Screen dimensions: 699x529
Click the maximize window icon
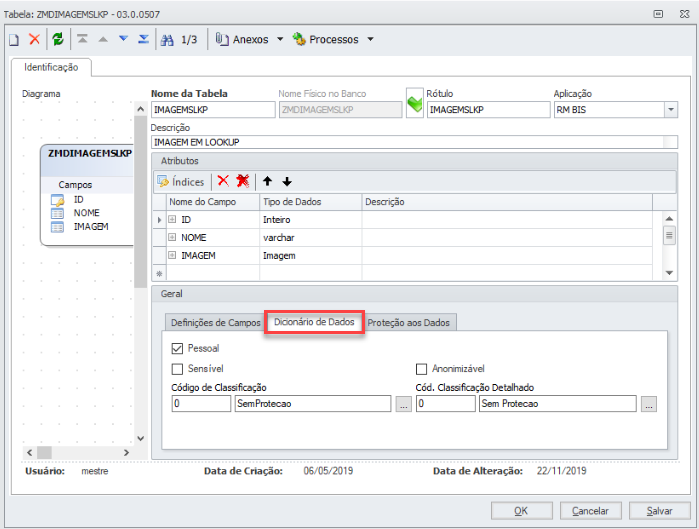click(658, 14)
